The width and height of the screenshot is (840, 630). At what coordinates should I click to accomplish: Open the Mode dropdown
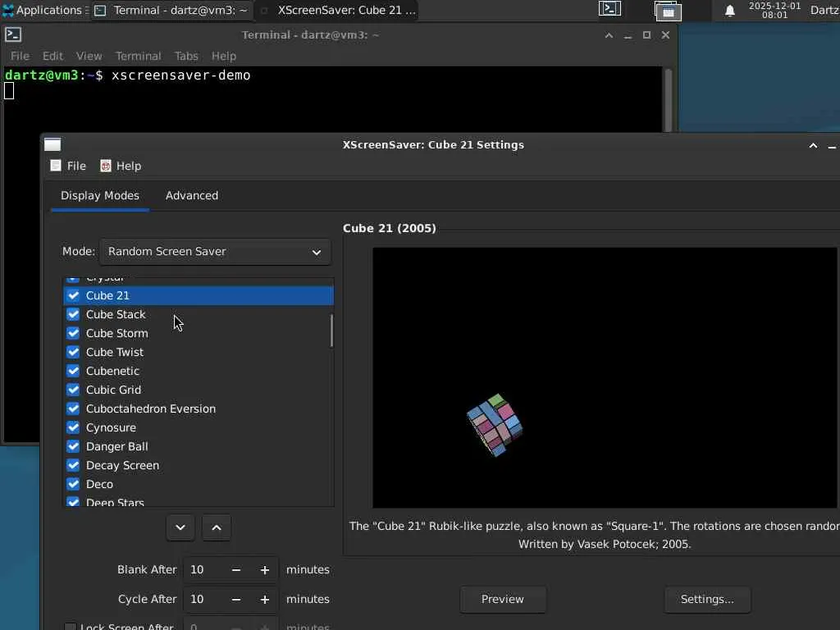(215, 252)
